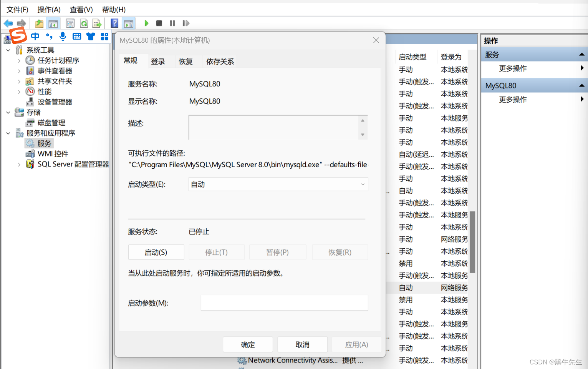Collapse the 存储 tree node
This screenshot has height=369, width=588.
pos(8,112)
